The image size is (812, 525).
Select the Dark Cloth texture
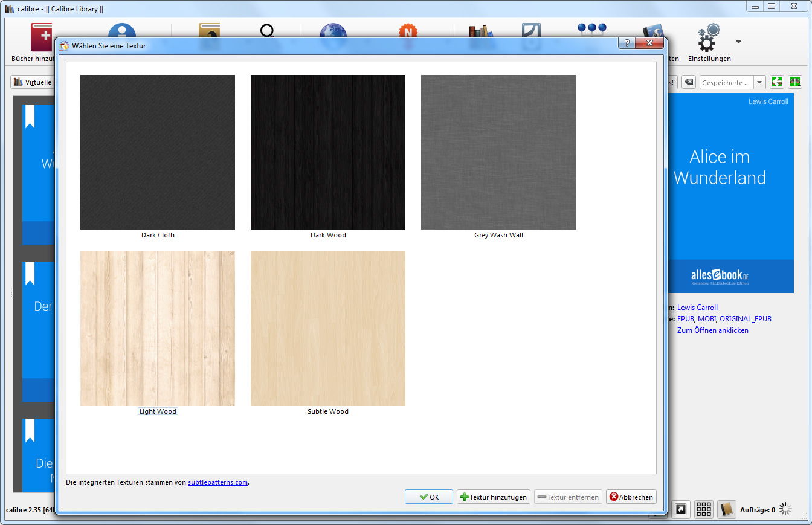(x=158, y=152)
